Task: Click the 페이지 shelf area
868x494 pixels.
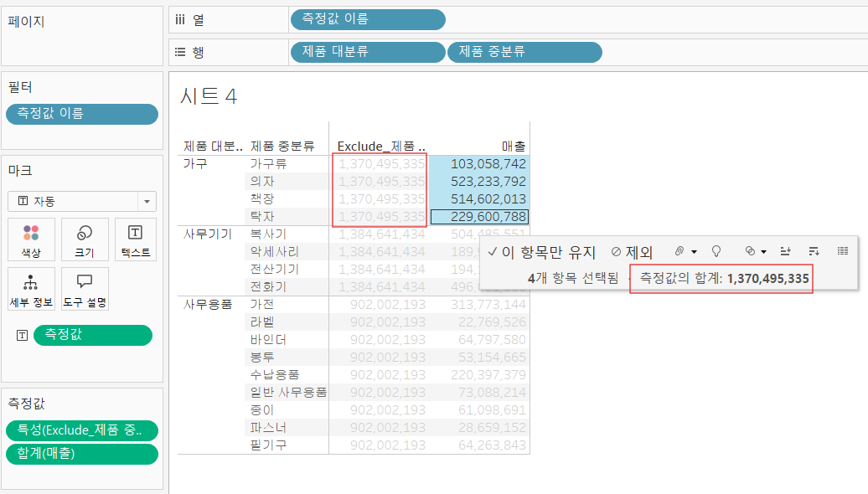Action: [x=82, y=36]
